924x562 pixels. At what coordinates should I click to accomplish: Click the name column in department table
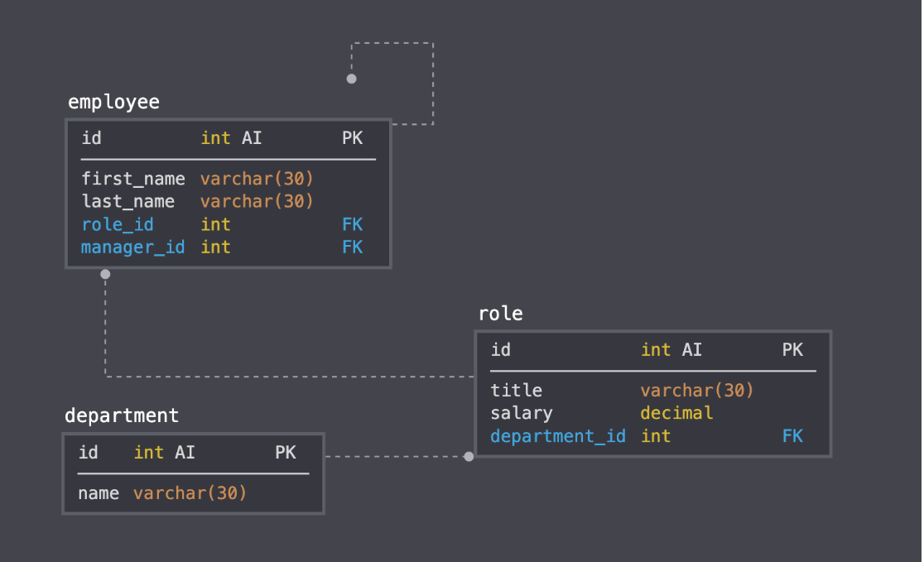click(x=99, y=492)
